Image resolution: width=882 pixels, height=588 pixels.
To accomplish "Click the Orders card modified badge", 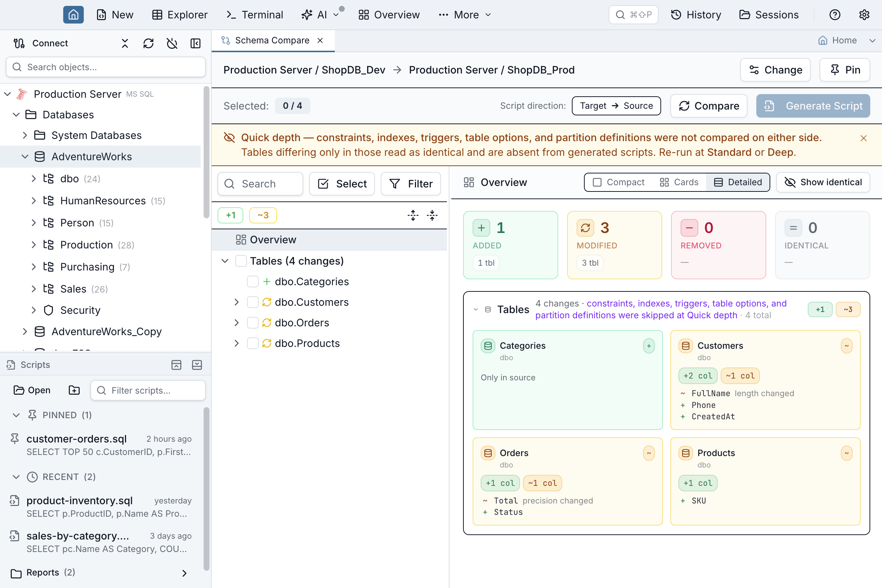I will click(x=649, y=453).
